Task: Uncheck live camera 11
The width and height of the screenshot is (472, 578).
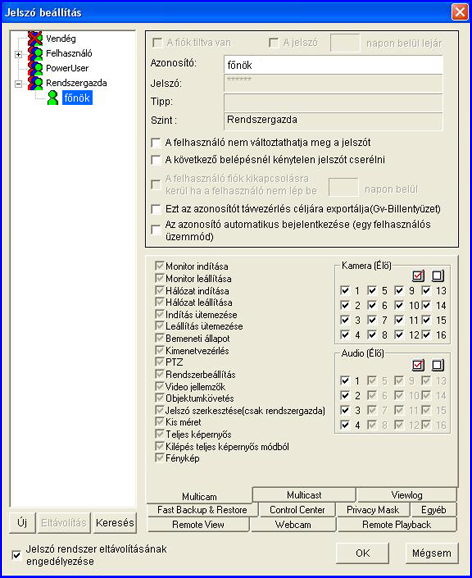Action: (x=399, y=320)
